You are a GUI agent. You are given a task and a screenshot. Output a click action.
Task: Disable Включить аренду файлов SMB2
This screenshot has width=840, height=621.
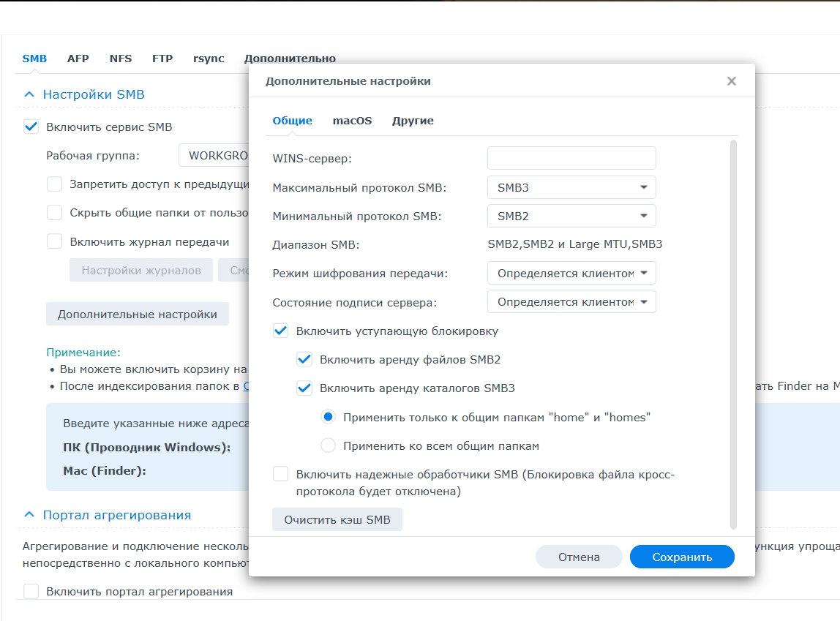304,359
